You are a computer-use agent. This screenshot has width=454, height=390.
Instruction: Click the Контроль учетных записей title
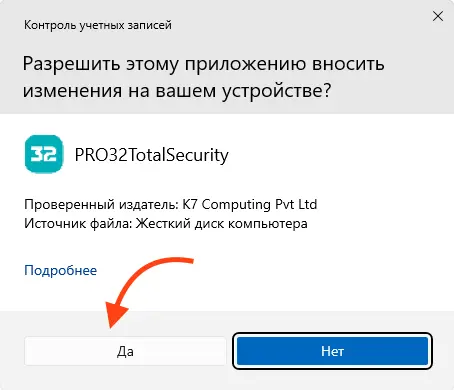coord(98,25)
